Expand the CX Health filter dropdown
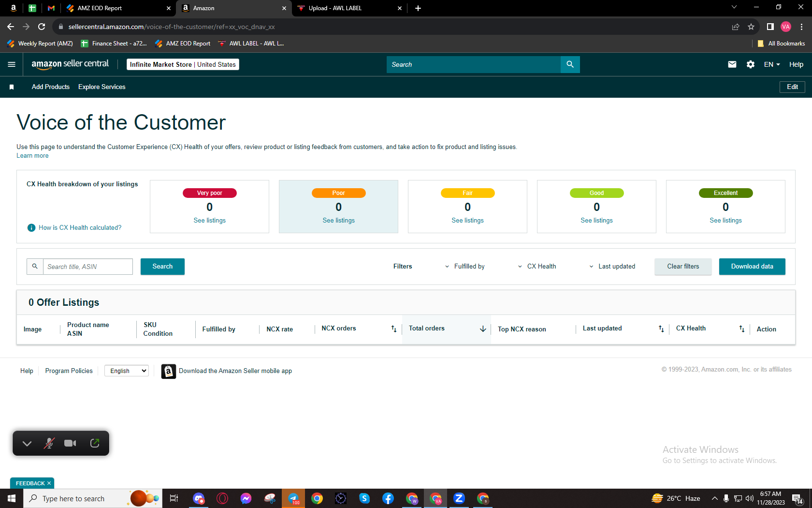Image resolution: width=812 pixels, height=508 pixels. [537, 267]
